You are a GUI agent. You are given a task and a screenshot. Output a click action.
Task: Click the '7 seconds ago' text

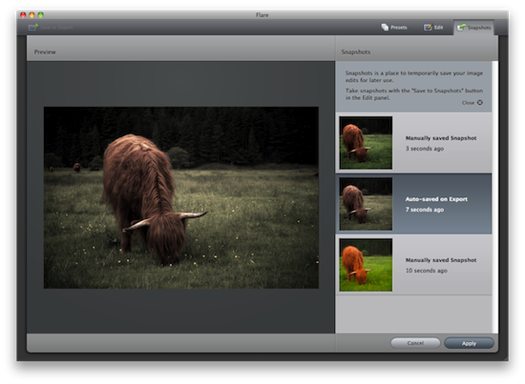(425, 210)
